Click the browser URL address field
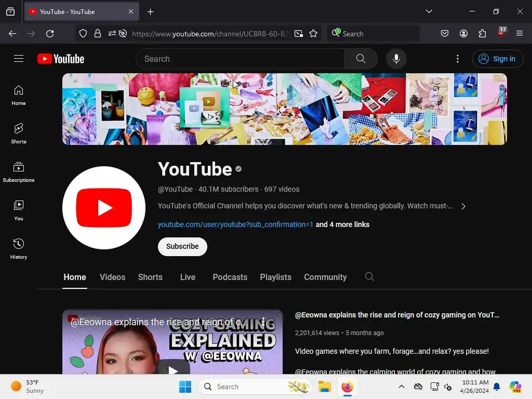The height and width of the screenshot is (399, 532). (x=210, y=34)
